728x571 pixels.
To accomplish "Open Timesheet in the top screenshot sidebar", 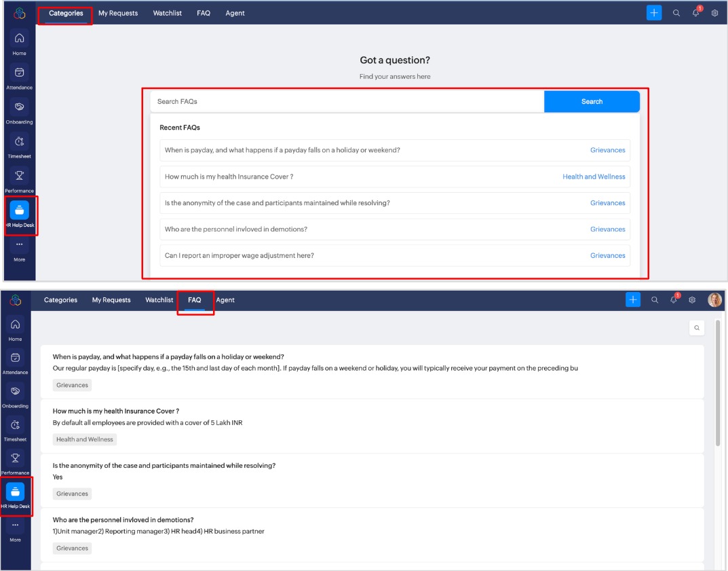I will pyautogui.click(x=19, y=147).
